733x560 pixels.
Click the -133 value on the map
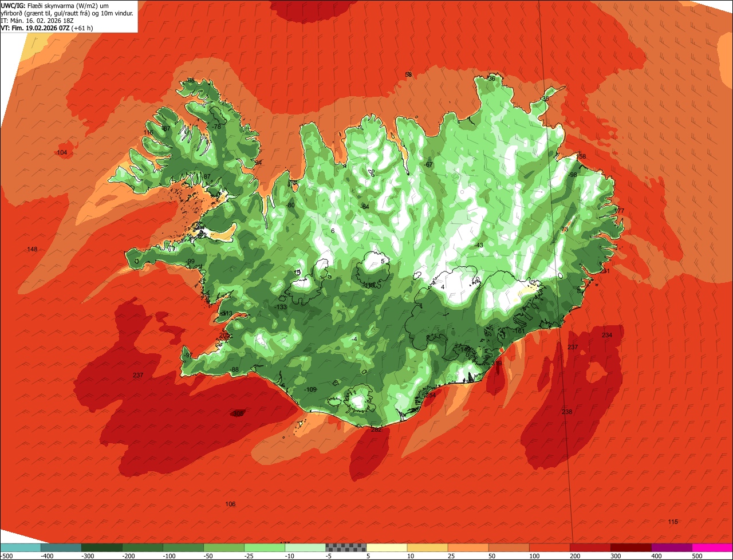281,307
